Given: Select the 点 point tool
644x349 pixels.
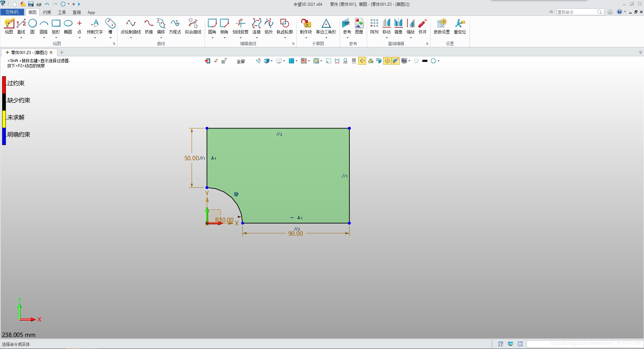Looking at the screenshot, I should coord(80,26).
